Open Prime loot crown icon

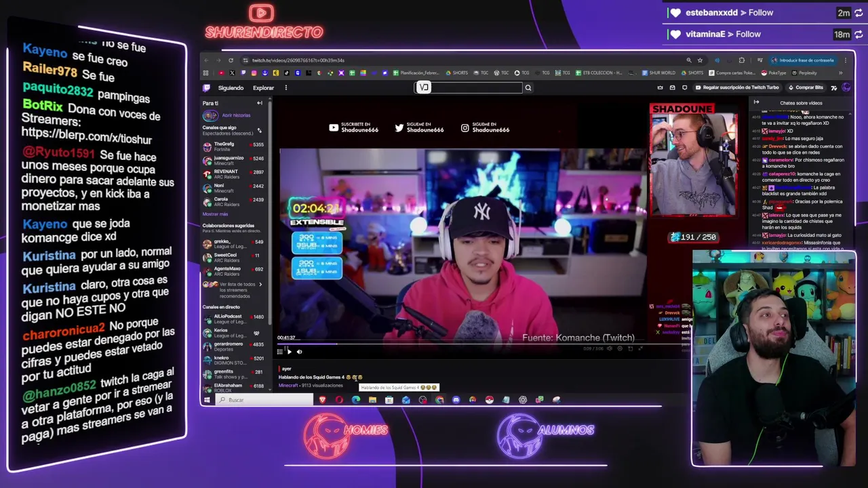click(x=660, y=87)
